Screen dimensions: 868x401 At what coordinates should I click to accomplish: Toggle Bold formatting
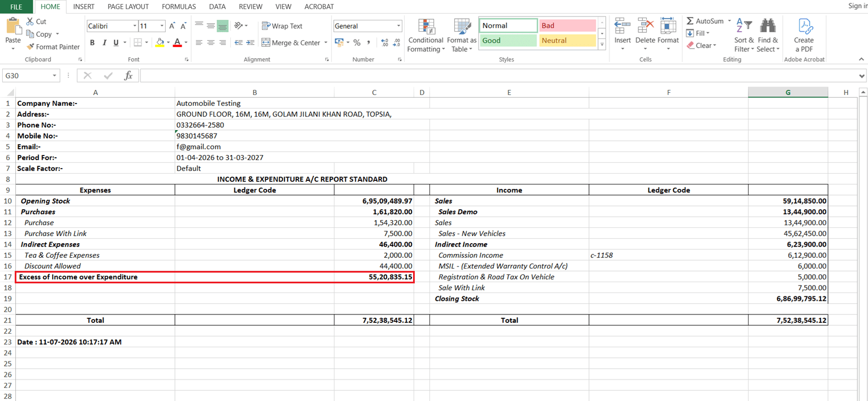(93, 42)
